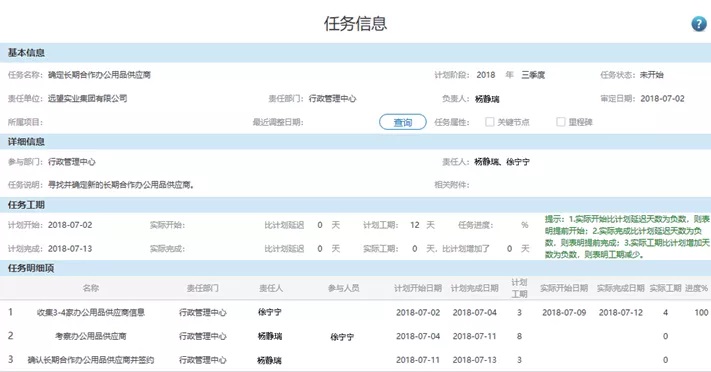Click the task status 未开始
711x372 pixels.
(652, 75)
